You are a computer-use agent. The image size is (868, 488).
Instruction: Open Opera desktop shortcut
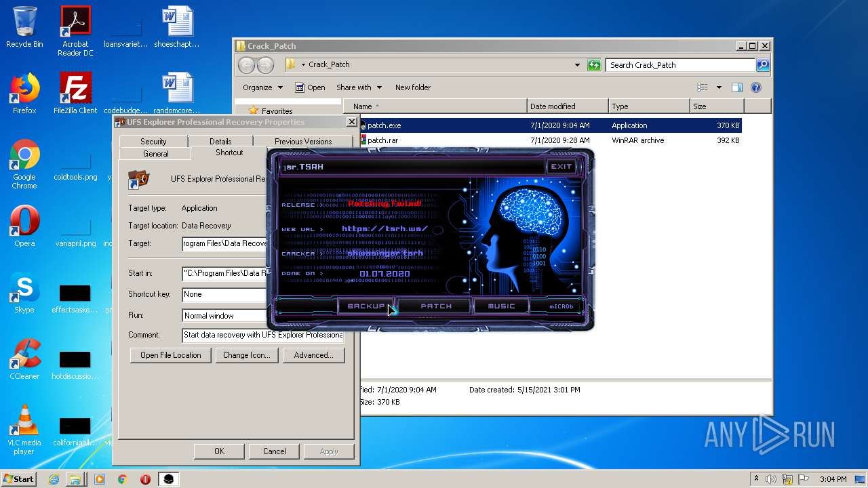tap(24, 226)
